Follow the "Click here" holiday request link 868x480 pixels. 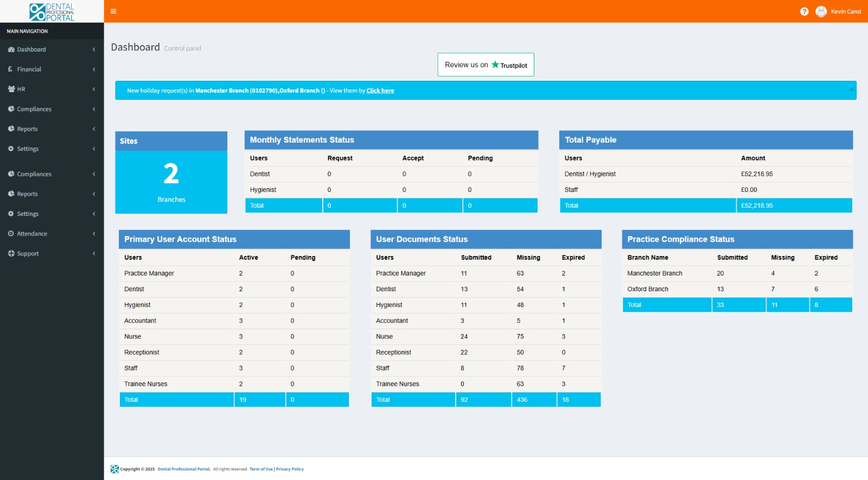point(380,91)
